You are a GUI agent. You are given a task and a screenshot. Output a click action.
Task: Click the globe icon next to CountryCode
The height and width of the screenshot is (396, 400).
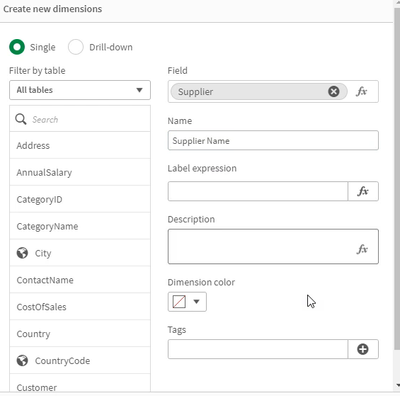22,360
